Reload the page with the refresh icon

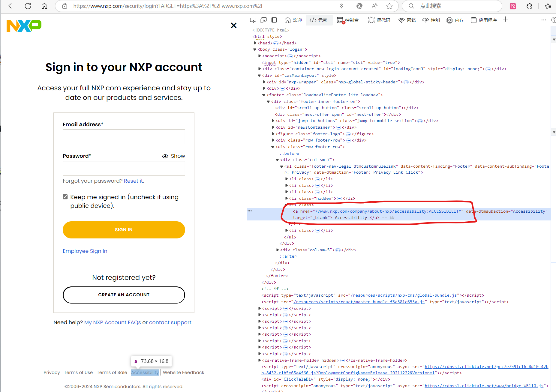pyautogui.click(x=28, y=6)
